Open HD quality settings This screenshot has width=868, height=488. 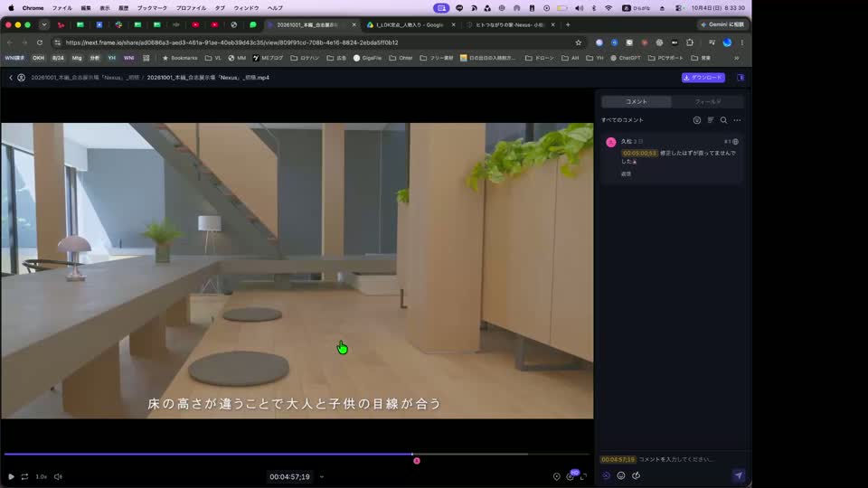pos(571,476)
